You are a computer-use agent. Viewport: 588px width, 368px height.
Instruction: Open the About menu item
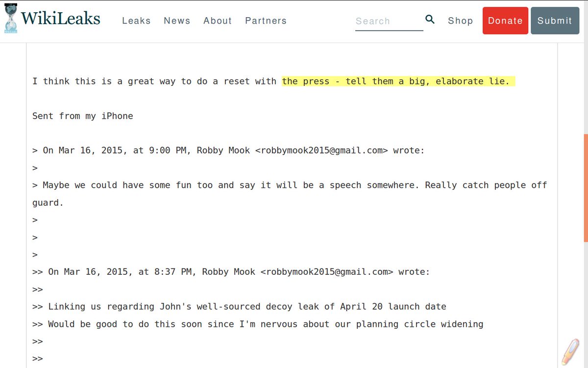(x=218, y=21)
